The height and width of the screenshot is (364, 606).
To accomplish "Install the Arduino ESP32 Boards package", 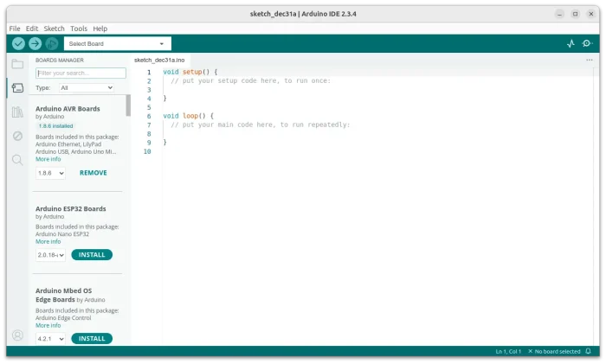I will point(92,255).
